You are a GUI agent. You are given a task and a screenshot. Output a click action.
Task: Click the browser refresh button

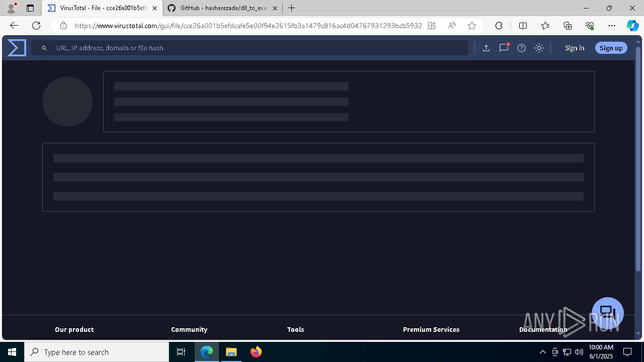point(36,26)
